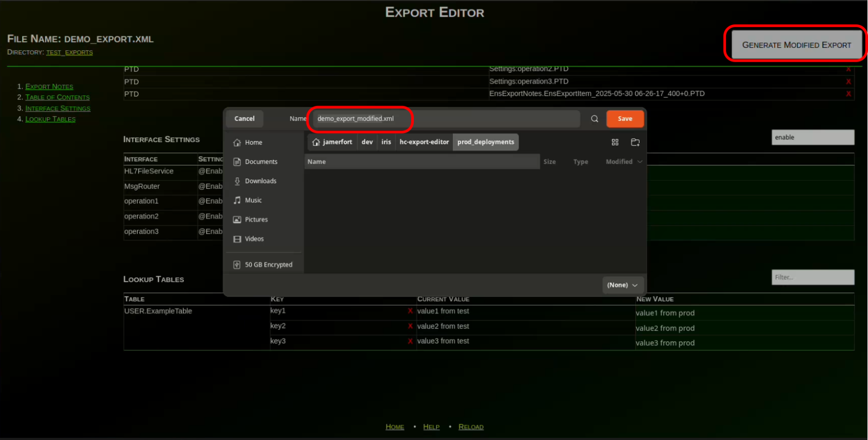Click the file name input field

coord(445,119)
